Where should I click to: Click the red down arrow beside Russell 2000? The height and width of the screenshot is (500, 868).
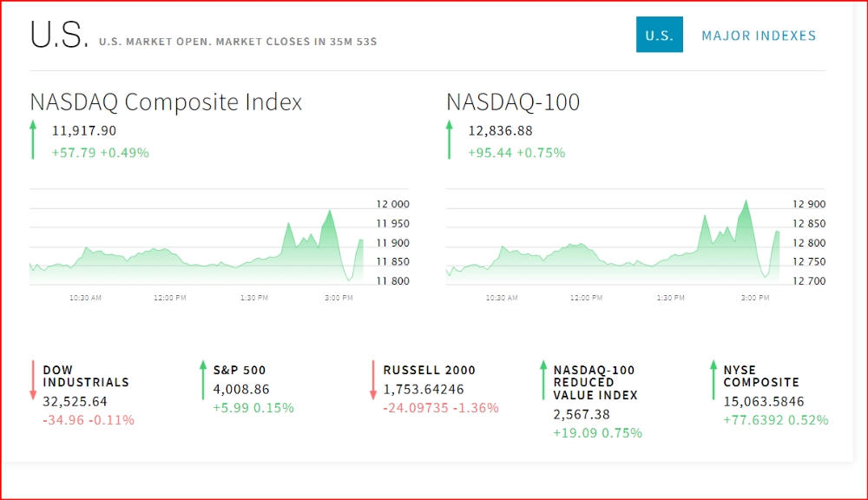(x=373, y=380)
